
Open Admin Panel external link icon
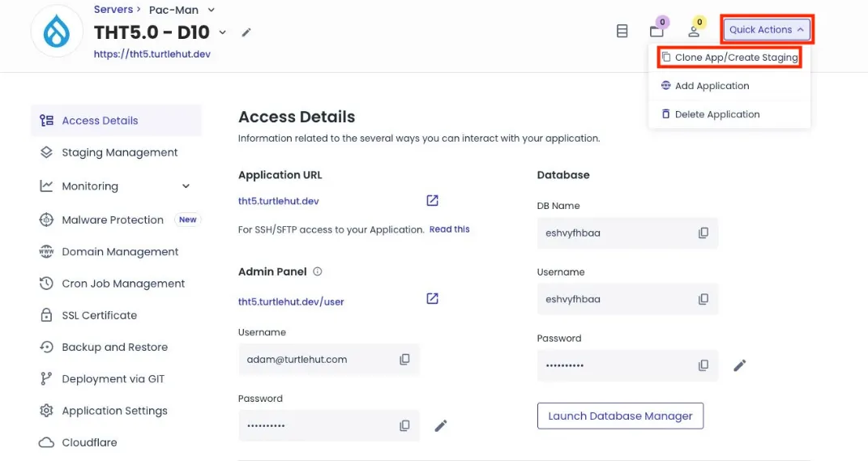click(432, 299)
